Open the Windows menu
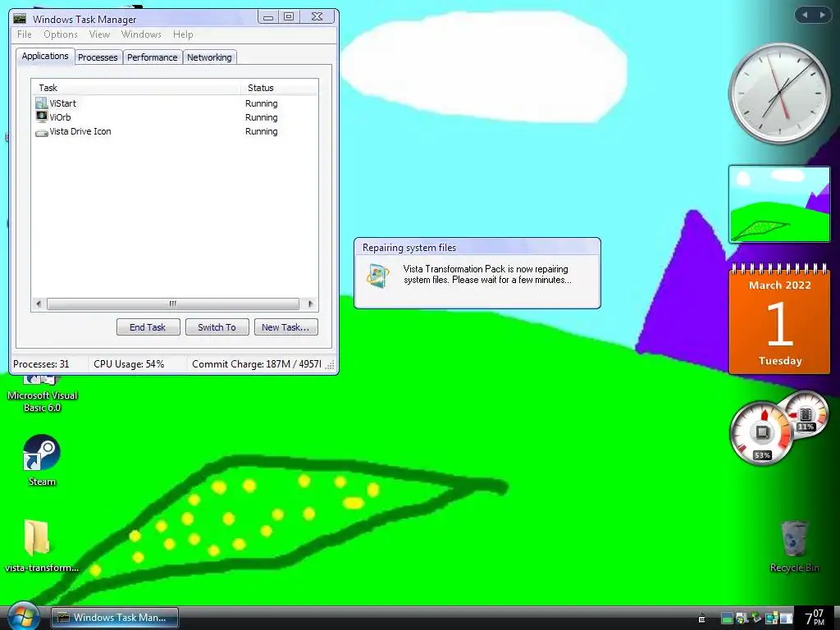This screenshot has width=840, height=630. coord(141,34)
